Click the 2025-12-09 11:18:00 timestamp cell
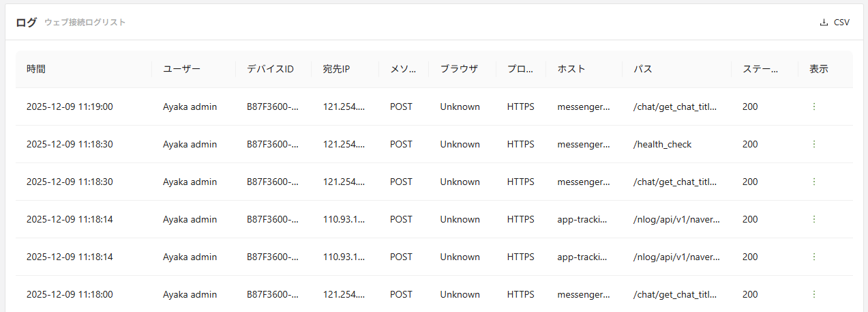The height and width of the screenshot is (312, 868). tap(70, 295)
